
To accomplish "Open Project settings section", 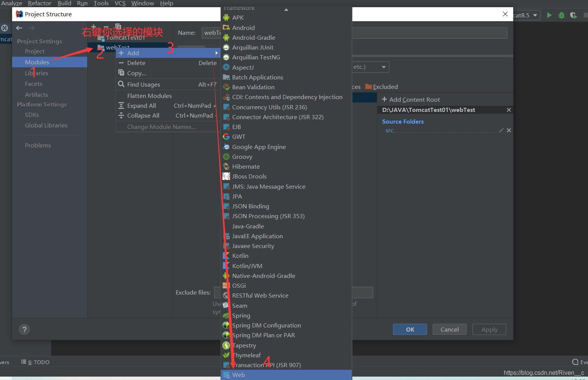I will [35, 51].
